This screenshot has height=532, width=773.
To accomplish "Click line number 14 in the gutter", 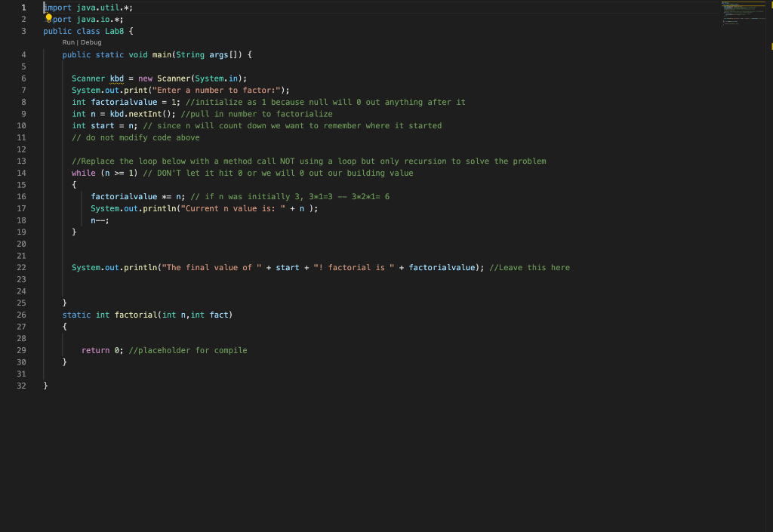I will 23,173.
